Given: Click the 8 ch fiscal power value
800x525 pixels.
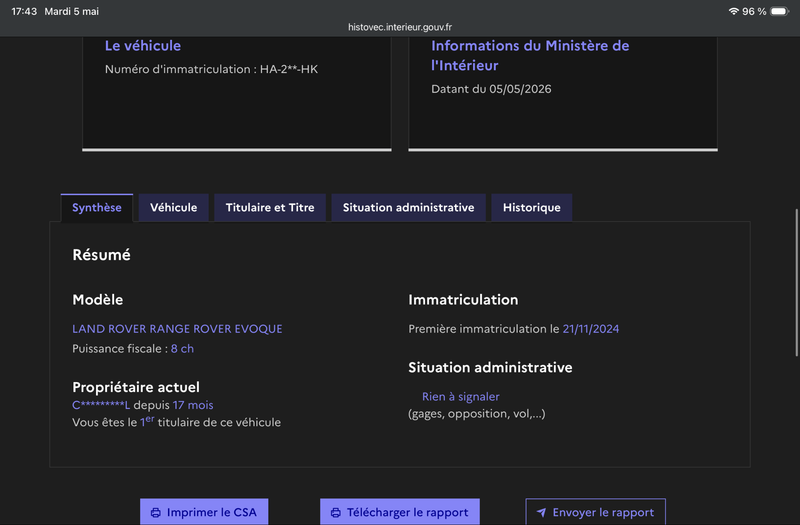Looking at the screenshot, I should 182,348.
